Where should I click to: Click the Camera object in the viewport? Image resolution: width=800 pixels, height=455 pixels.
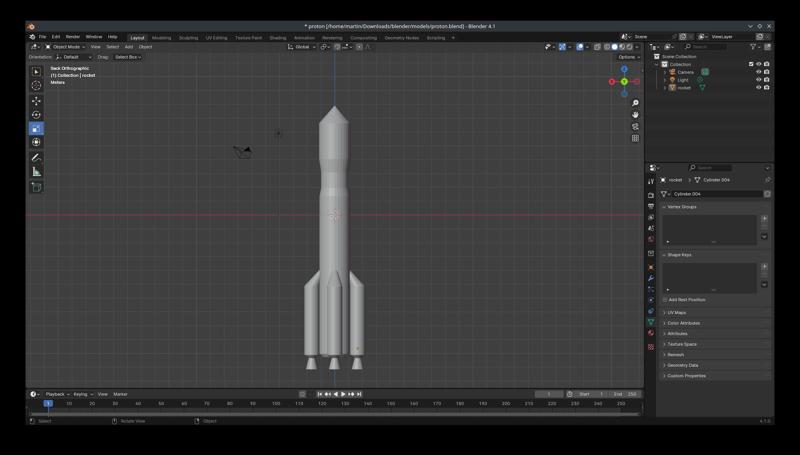tap(243, 152)
